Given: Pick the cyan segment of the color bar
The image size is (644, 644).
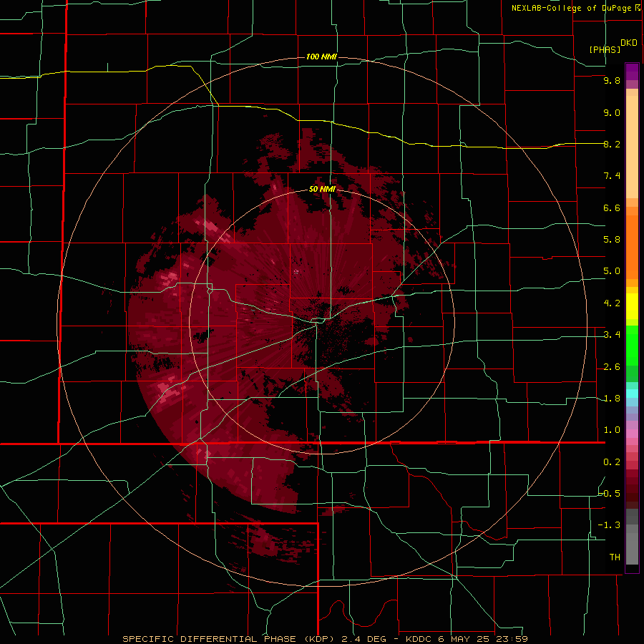Looking at the screenshot, I should tap(632, 393).
